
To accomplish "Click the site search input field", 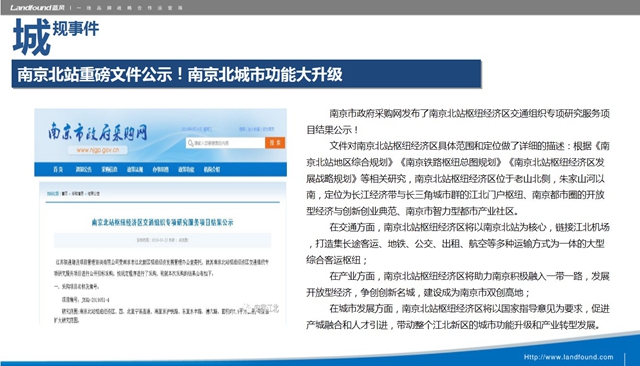I will coord(226,143).
